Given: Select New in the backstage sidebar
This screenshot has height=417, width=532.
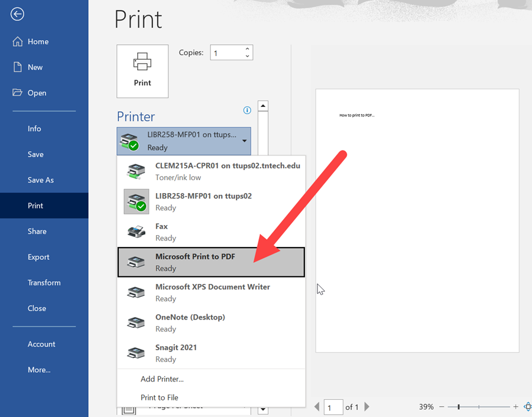Looking at the screenshot, I should click(44, 67).
